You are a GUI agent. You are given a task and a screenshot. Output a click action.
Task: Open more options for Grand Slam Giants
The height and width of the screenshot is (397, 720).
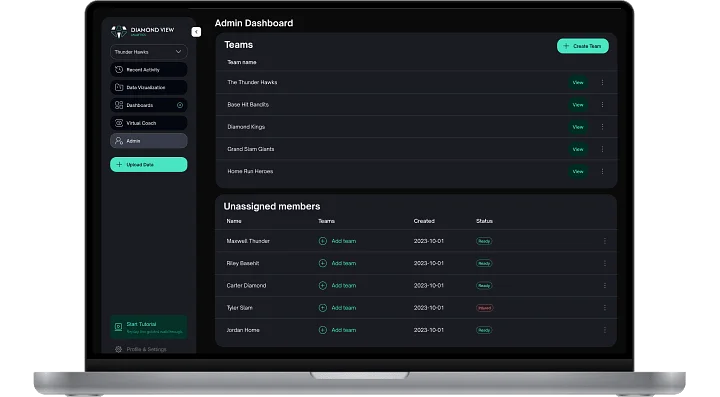(x=602, y=149)
